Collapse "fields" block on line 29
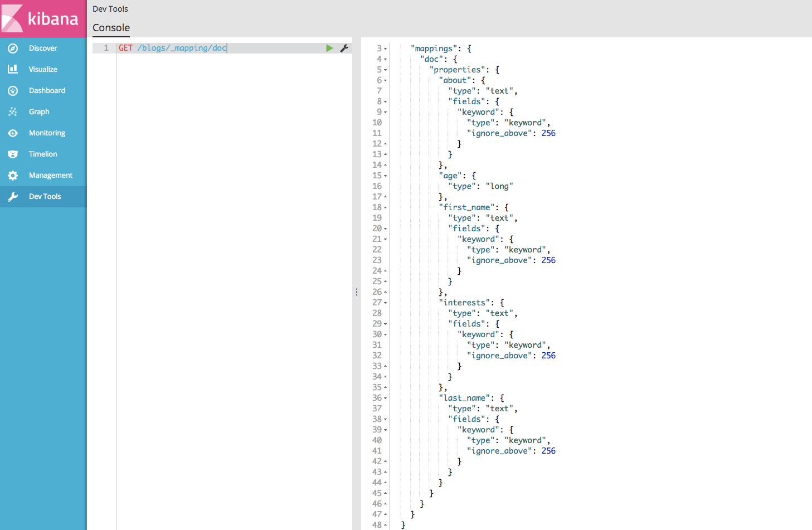 tap(385, 324)
